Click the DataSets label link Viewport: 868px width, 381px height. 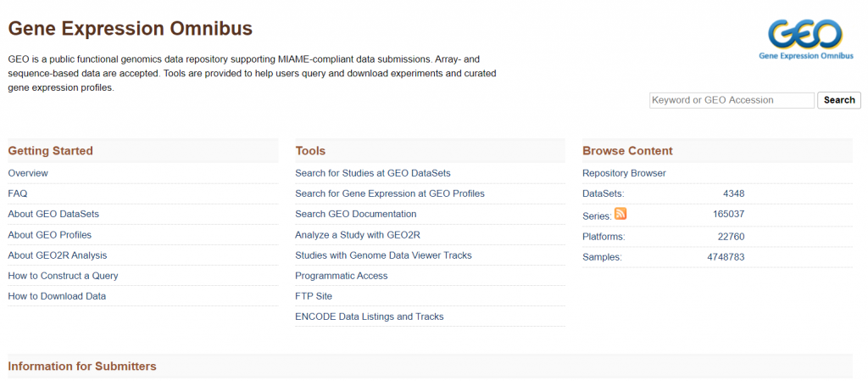point(603,193)
